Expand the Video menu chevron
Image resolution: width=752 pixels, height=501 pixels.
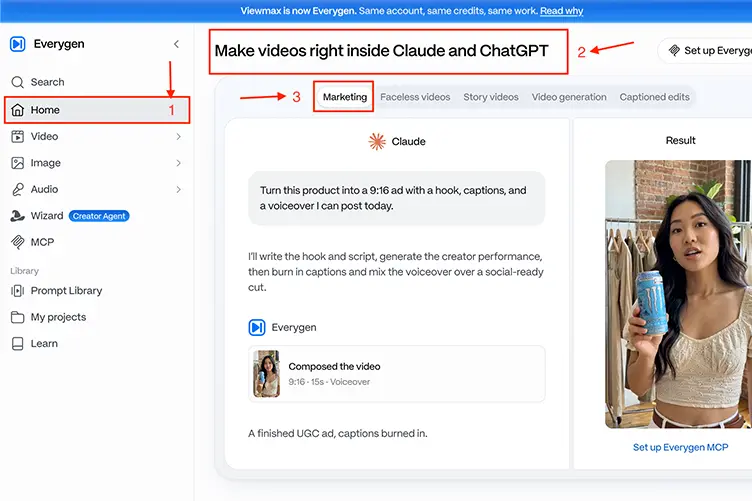(x=178, y=137)
